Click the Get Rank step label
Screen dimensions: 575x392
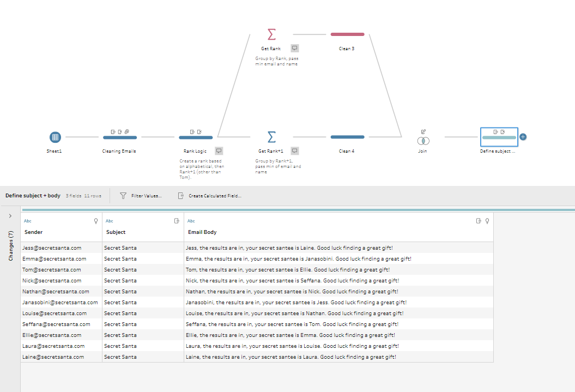pyautogui.click(x=271, y=49)
